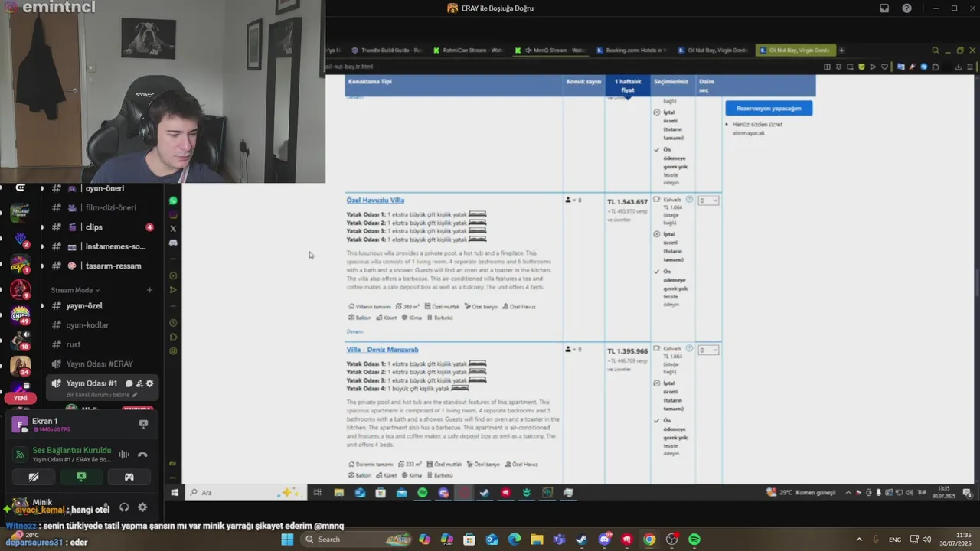The width and height of the screenshot is (980, 551).
Task: Open noise suppression waveform icon
Action: point(124,455)
